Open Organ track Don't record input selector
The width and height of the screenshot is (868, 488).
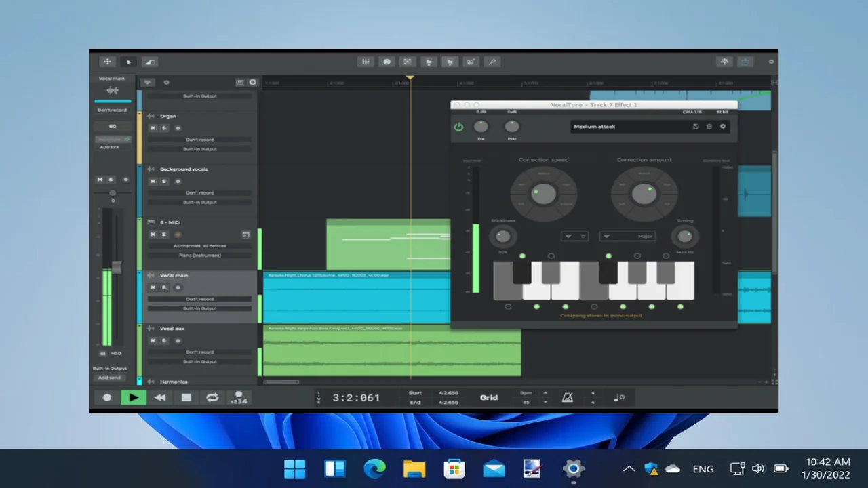click(x=200, y=140)
